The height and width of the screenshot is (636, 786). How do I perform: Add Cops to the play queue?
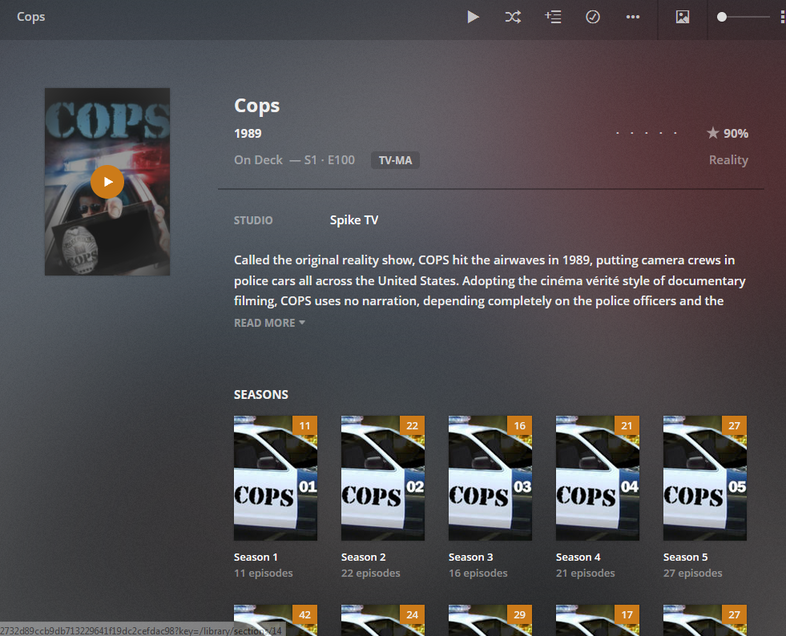point(553,17)
